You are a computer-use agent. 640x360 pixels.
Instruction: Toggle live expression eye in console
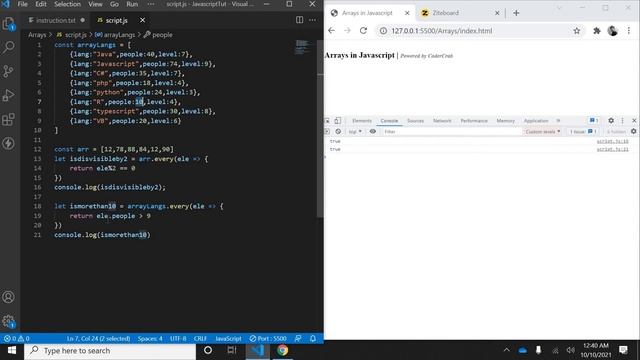[373, 131]
